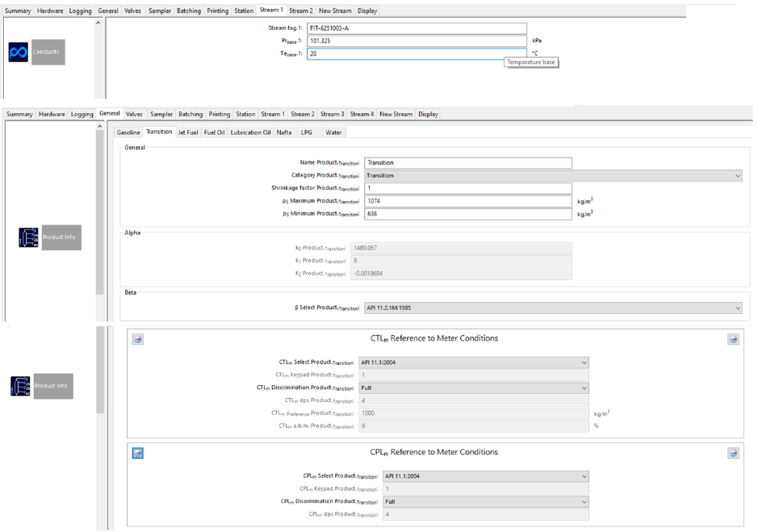Open Summary tab in lower window

(19, 114)
